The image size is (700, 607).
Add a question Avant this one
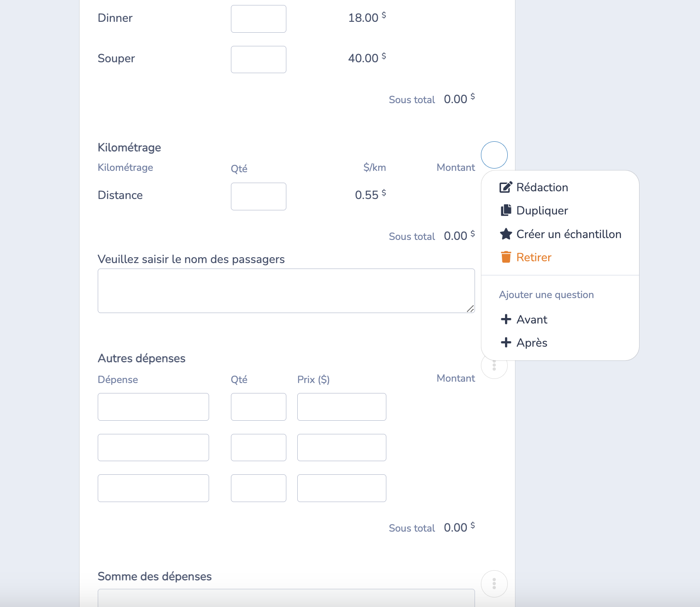coord(532,319)
